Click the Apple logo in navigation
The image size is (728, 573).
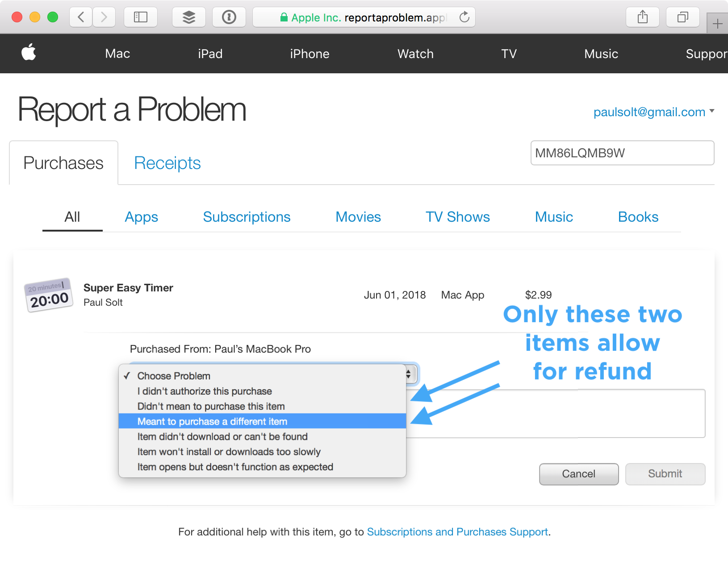click(29, 52)
